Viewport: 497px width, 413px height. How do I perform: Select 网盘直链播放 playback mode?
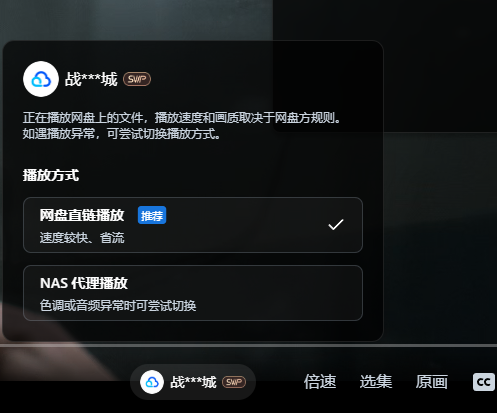coord(193,225)
